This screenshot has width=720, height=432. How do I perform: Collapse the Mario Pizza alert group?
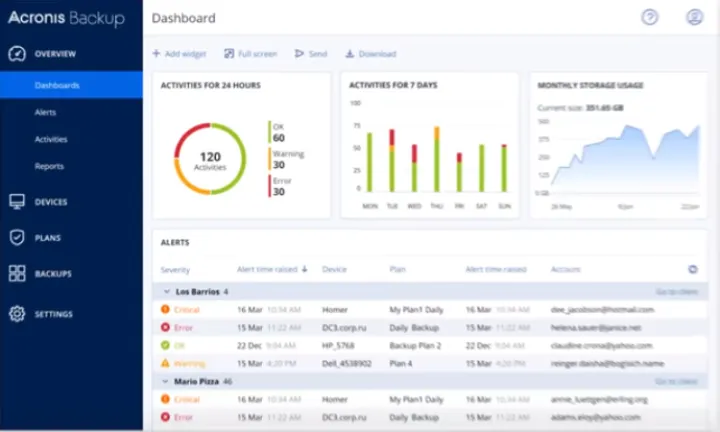point(167,382)
